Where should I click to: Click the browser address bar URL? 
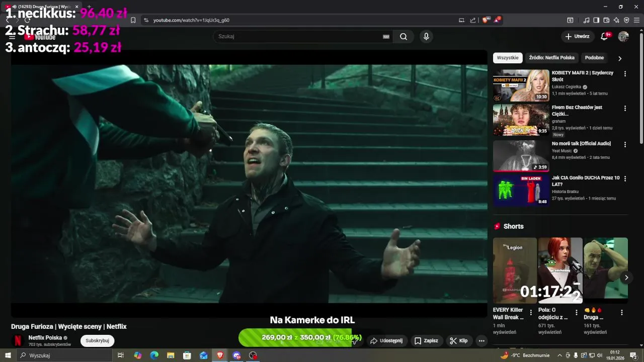(191, 20)
